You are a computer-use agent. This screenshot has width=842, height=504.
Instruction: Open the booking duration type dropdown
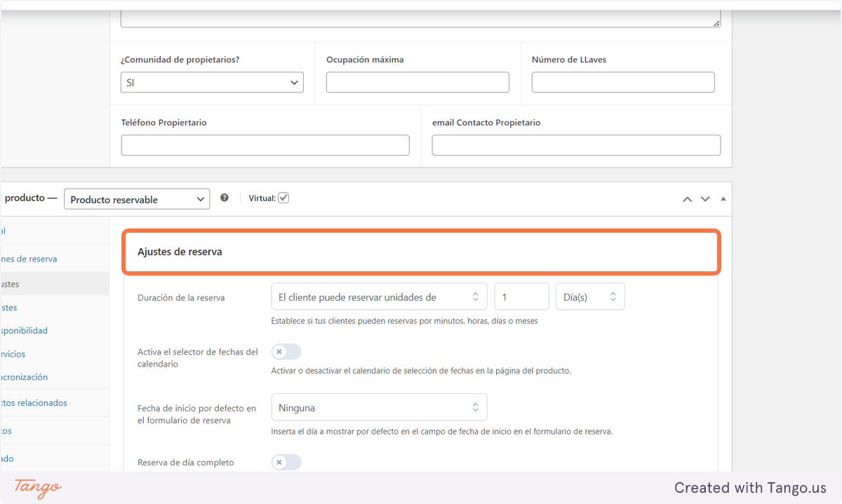click(379, 297)
